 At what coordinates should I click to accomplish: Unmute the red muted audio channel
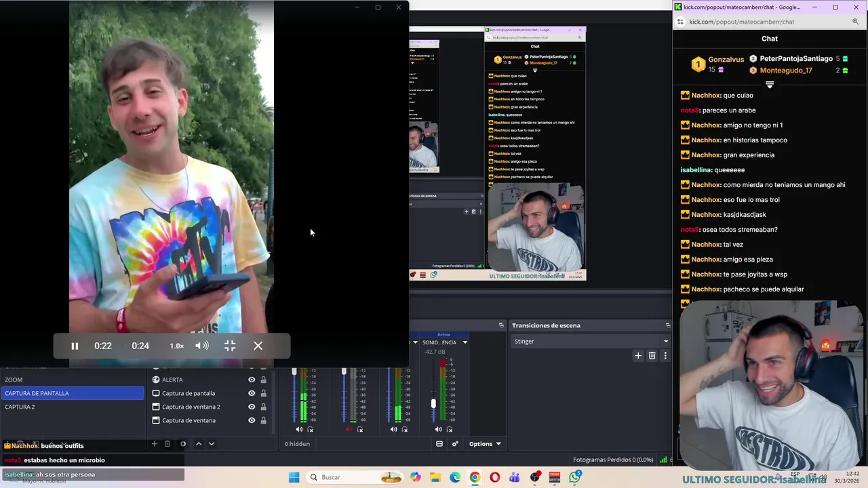point(349,429)
